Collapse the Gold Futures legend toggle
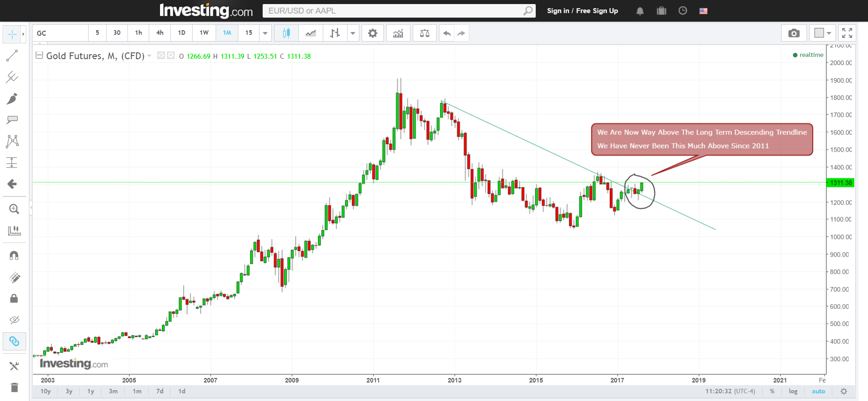The image size is (868, 401). [x=39, y=56]
